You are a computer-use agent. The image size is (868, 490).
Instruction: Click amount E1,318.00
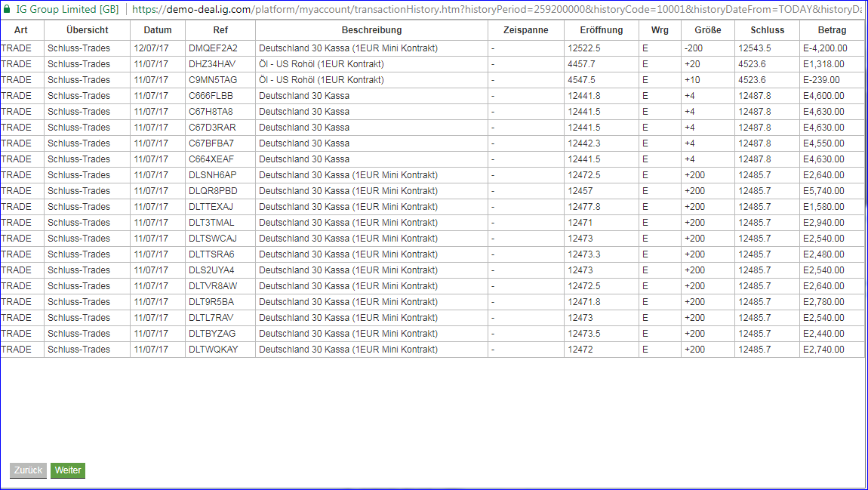[823, 64]
